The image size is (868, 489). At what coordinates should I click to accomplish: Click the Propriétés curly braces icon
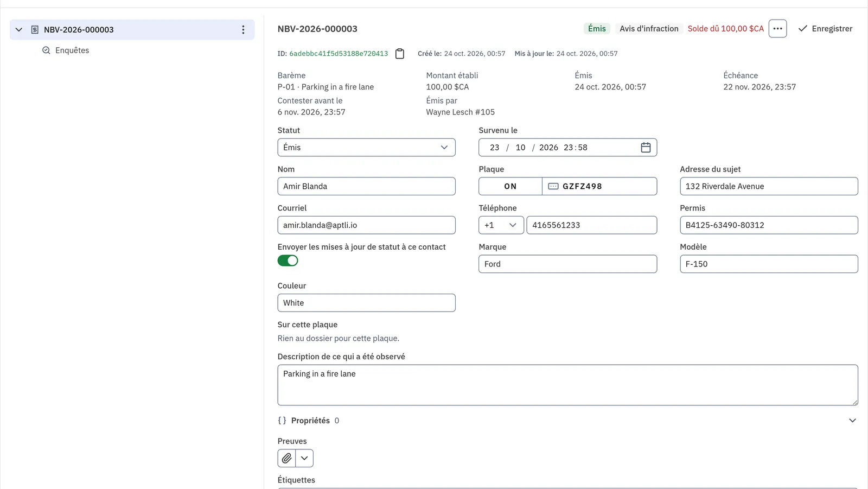point(282,421)
